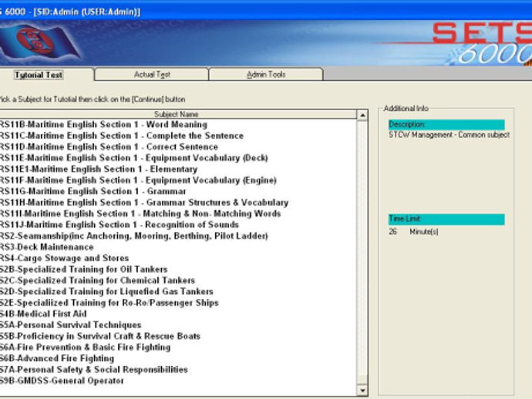Click the scroll down arrow of the subject list
Viewport: 532px width, 399px height.
coord(362,391)
